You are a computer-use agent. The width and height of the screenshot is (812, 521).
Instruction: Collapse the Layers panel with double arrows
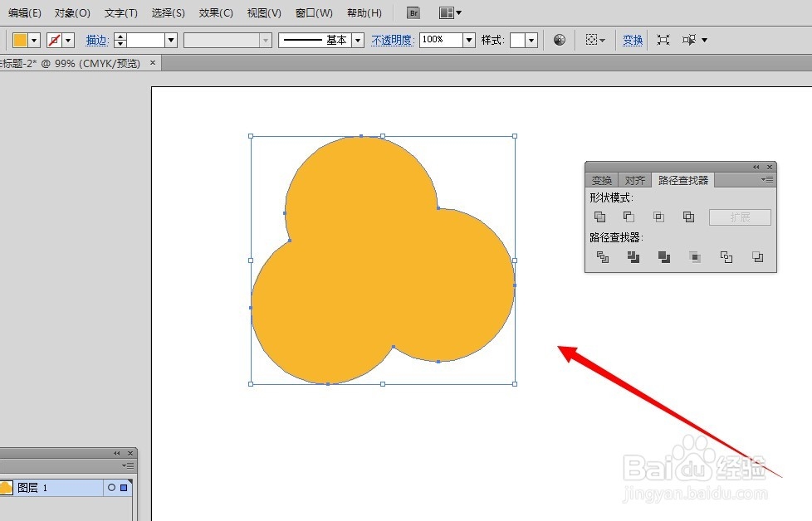(117, 453)
